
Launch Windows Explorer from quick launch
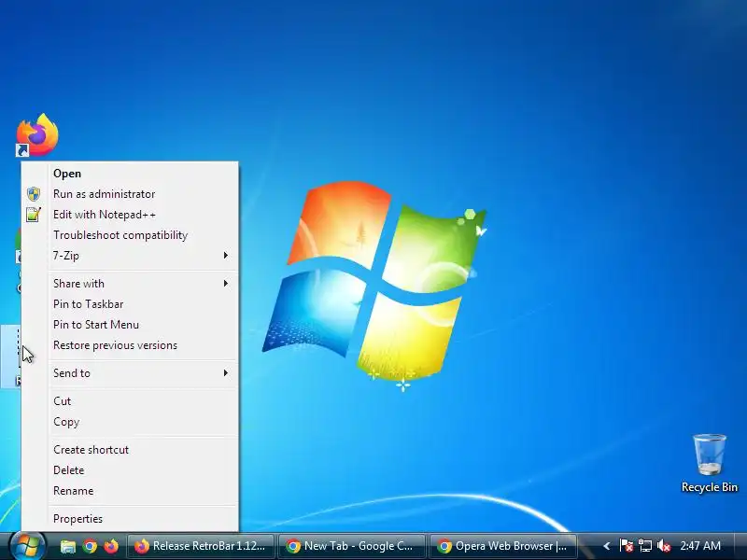coord(67,546)
